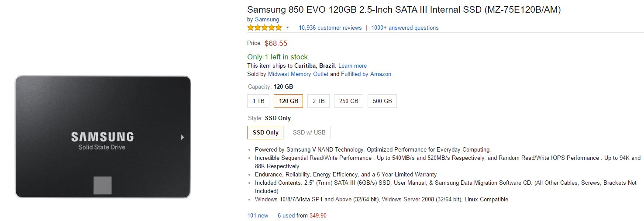Click the play arrow on SSD image
Screen dimensions: 644x221
182,137
